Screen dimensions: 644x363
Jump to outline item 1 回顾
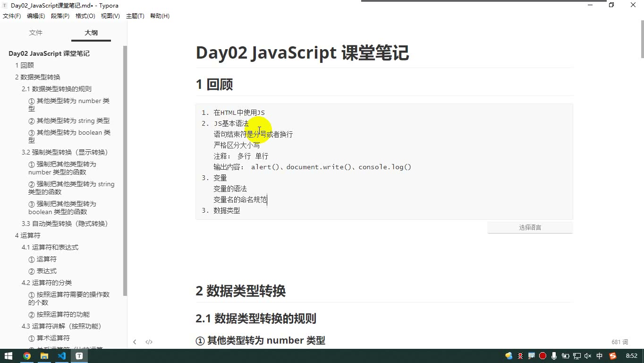(x=25, y=65)
